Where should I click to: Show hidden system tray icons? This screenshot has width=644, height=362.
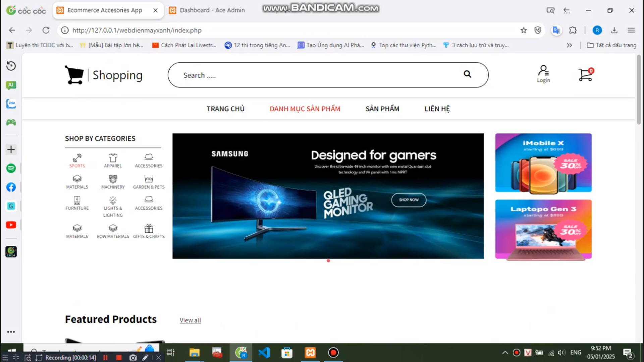pos(505,353)
